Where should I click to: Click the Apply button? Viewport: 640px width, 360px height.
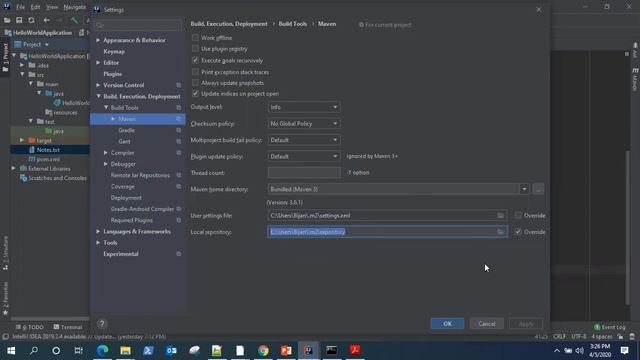(x=526, y=324)
